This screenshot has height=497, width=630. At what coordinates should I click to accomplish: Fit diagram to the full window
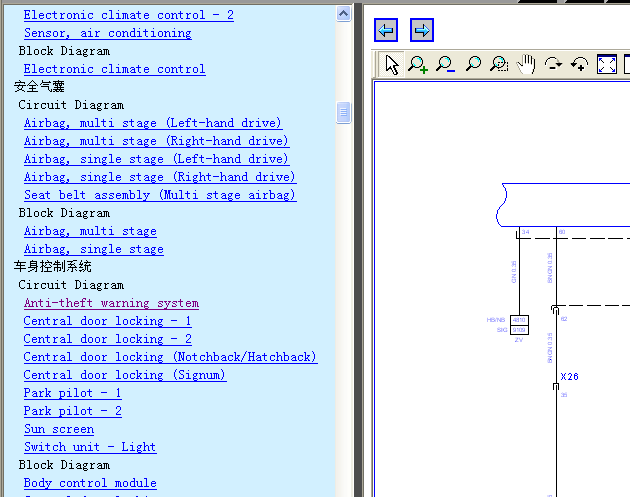[606, 64]
